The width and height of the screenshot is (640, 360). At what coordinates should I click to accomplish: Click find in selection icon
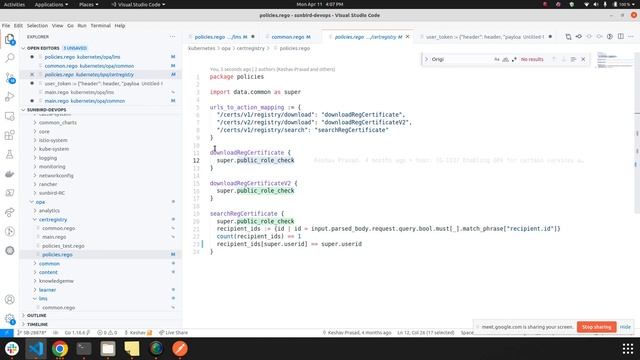point(573,59)
